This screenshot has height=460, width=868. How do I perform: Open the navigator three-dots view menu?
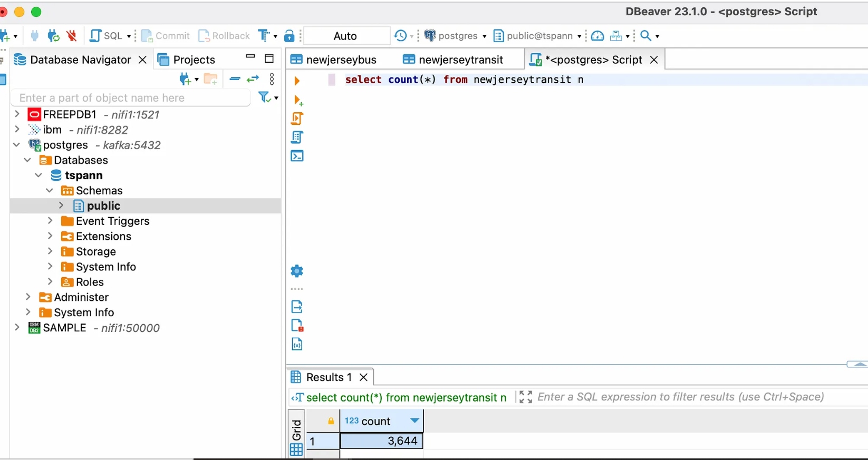coord(272,79)
